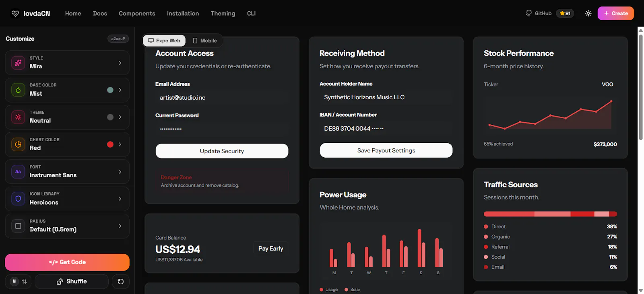This screenshot has width=644, height=294.
Task: Click the Theme sun icon in sidebar
Action: pyautogui.click(x=18, y=117)
